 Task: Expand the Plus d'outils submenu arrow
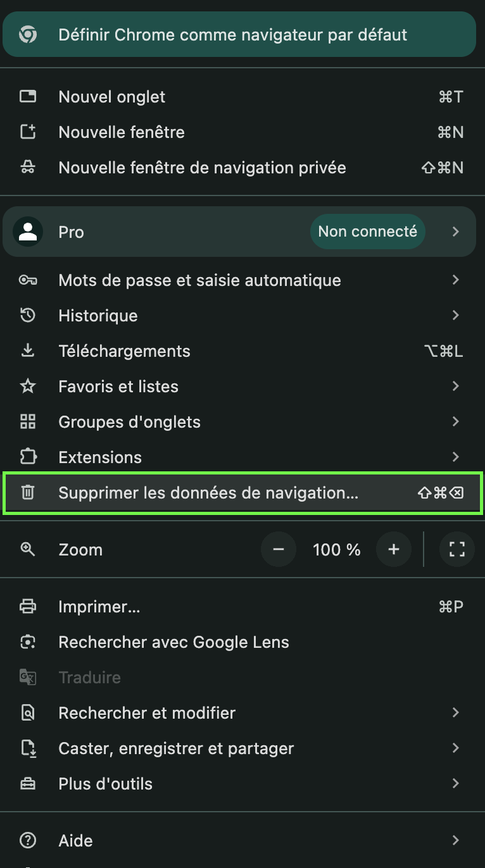coord(456,784)
